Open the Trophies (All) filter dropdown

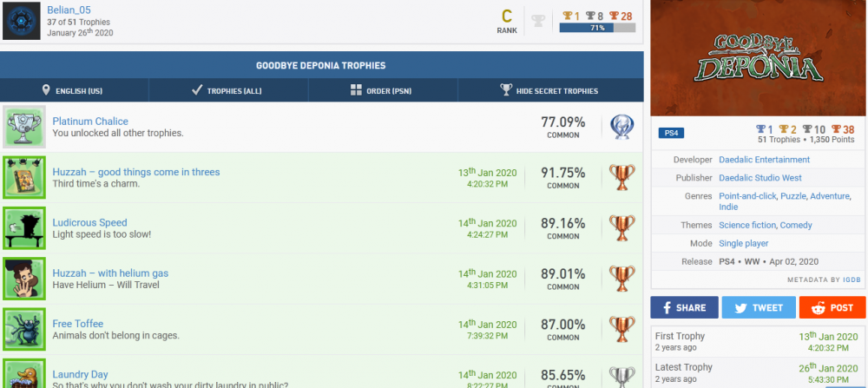coord(228,91)
